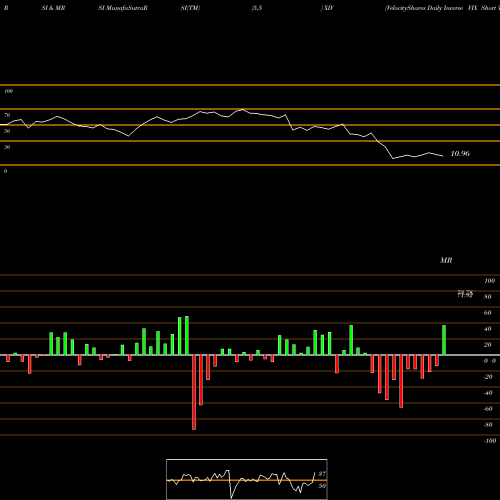
Task: Click the 'SI MunafaSutraR' header text
Action: coord(123,8)
